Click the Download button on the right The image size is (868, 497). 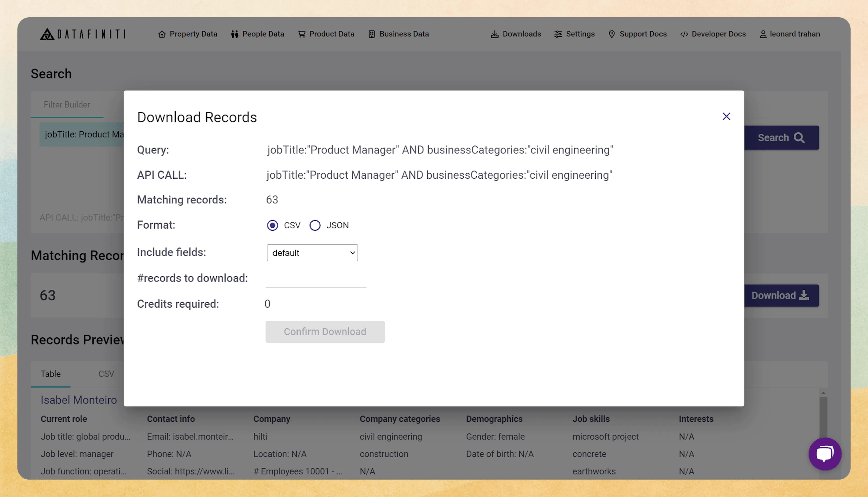click(781, 295)
